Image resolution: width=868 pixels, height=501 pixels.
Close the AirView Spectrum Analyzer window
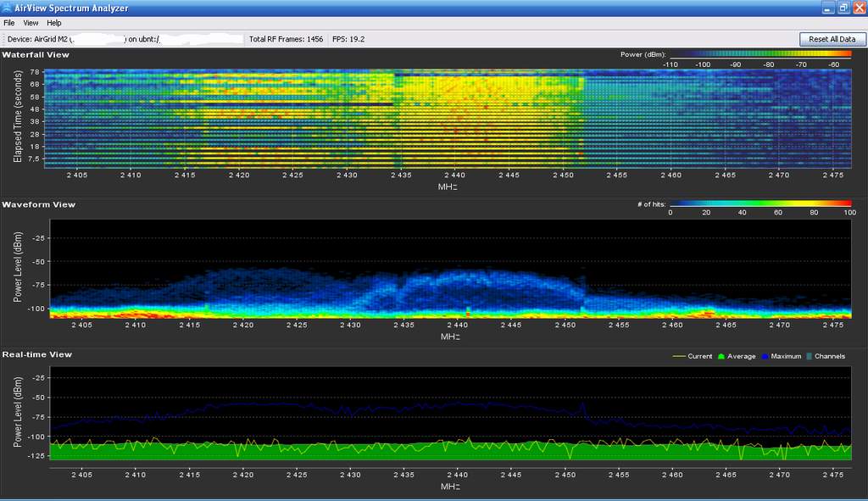pos(858,8)
